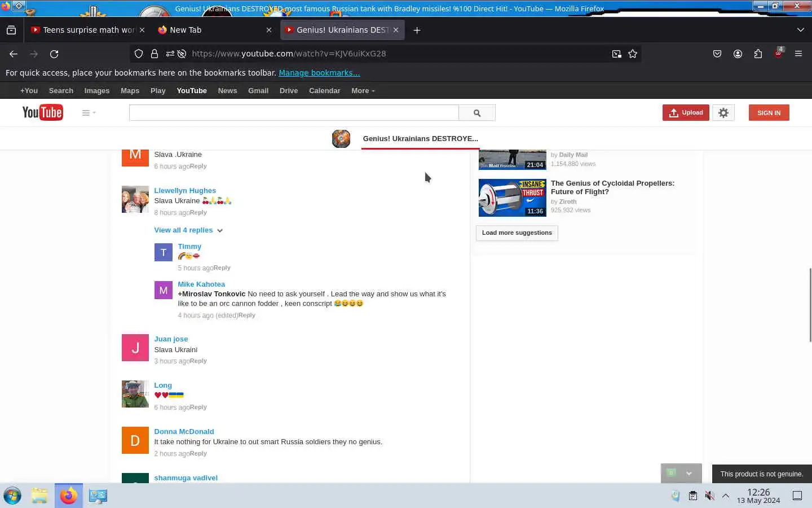Open shanmuga vadivel profile link
Image resolution: width=812 pixels, height=508 pixels.
point(186,478)
